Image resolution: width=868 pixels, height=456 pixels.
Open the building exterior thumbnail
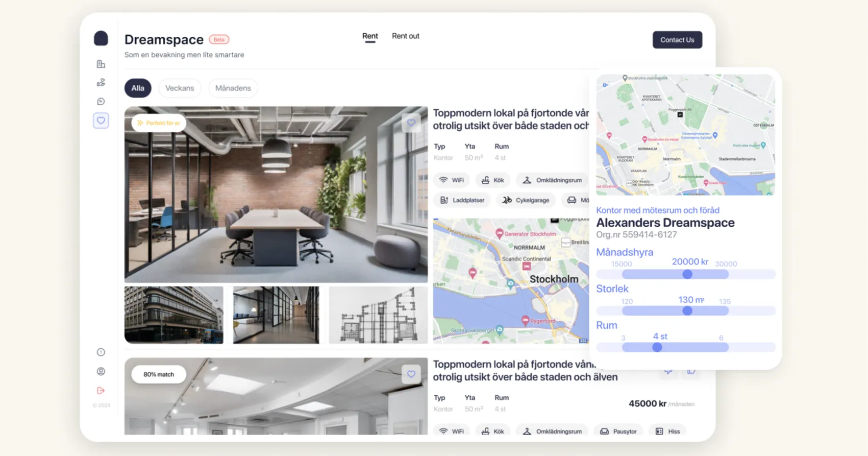click(x=174, y=315)
